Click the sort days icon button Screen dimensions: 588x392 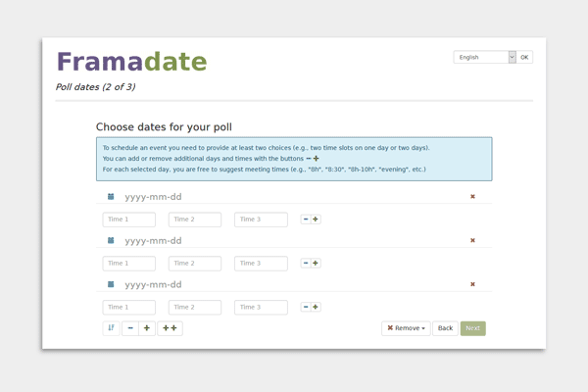[x=112, y=328]
